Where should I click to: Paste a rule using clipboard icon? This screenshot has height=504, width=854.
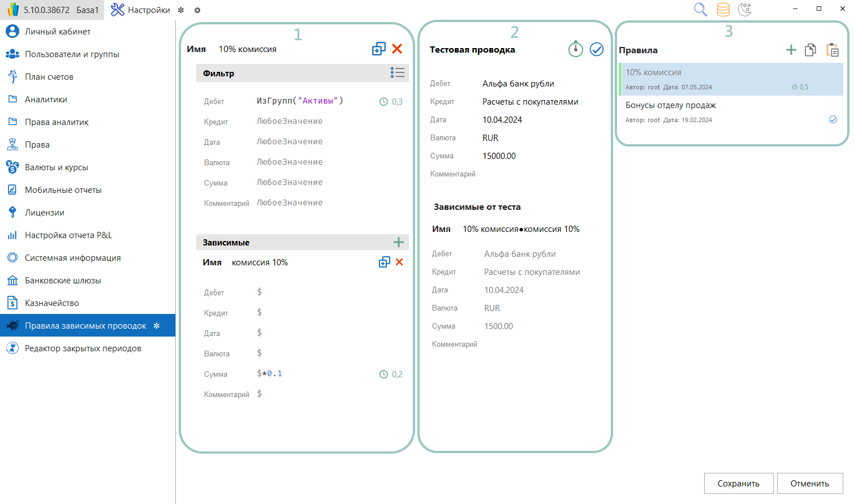pyautogui.click(x=832, y=50)
